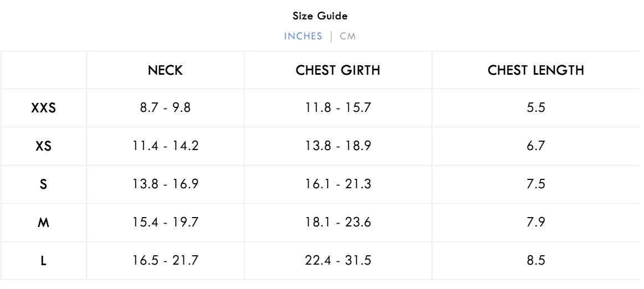Viewport: 644px width, 289px height.
Task: Select the S size row label
Action: click(x=44, y=184)
